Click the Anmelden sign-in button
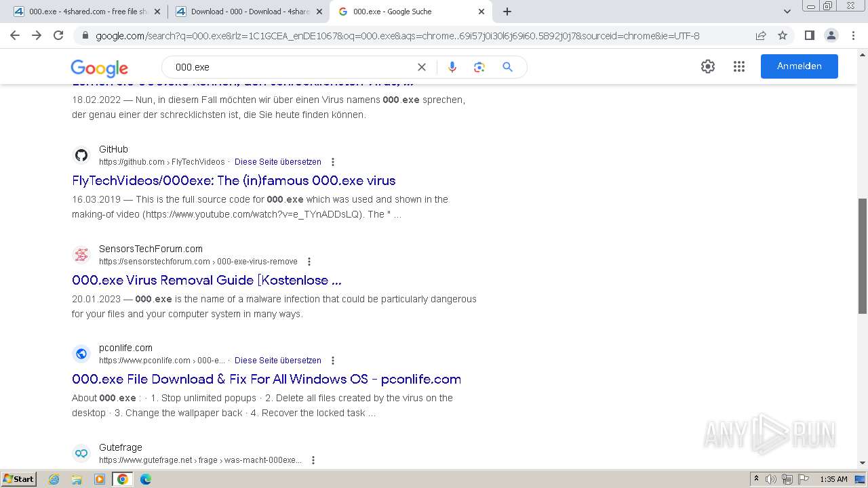Screen dimensions: 868x488 click(800, 66)
